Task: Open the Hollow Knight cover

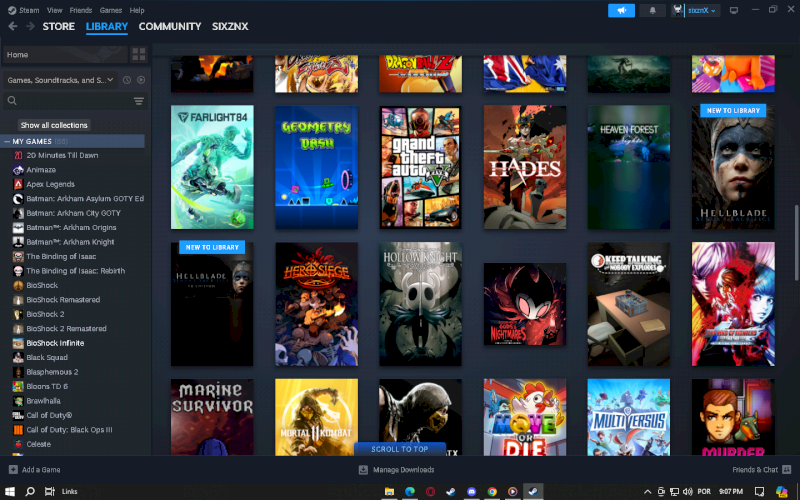Action: click(420, 304)
